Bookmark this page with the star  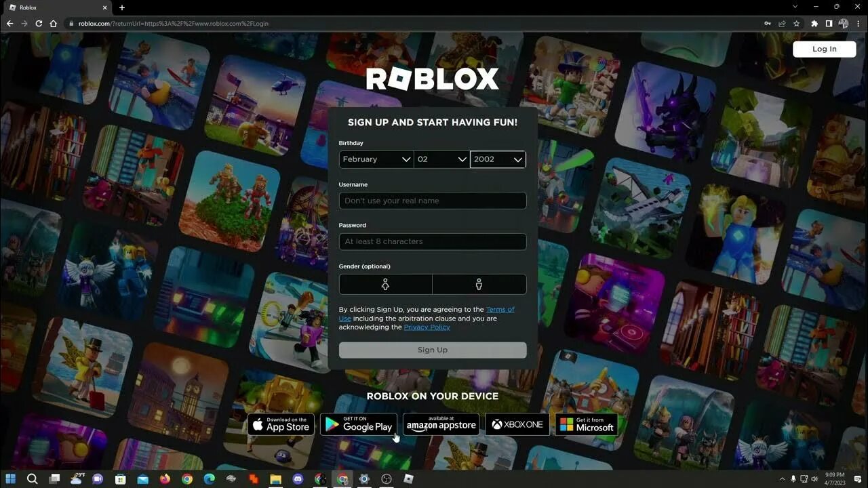796,23
